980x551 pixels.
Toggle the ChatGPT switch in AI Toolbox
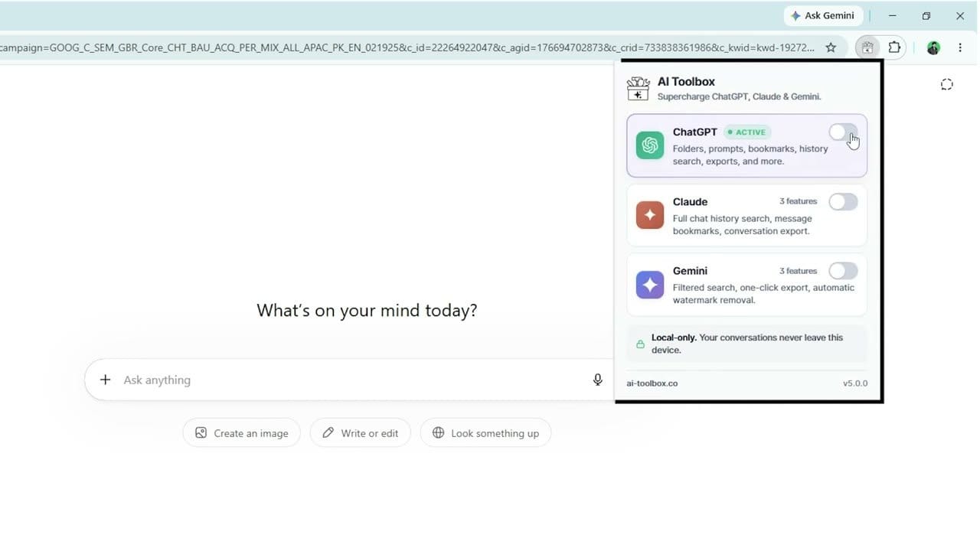click(843, 132)
